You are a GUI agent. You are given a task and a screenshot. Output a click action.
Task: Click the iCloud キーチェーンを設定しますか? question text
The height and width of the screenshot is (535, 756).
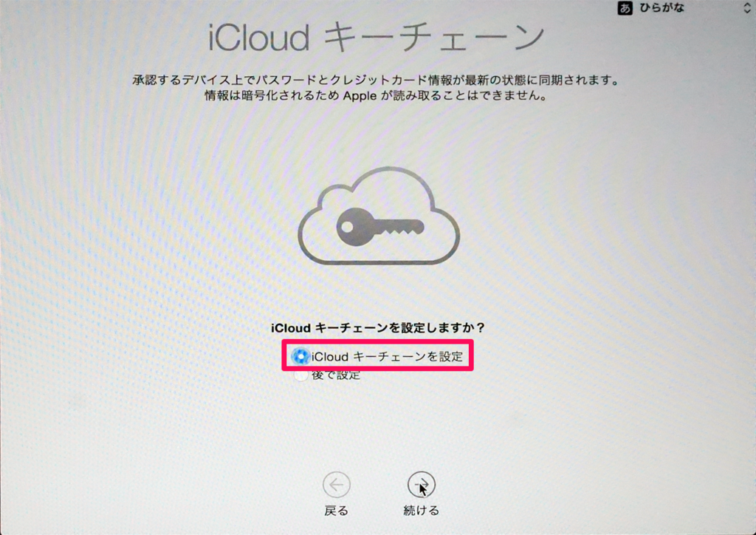click(378, 328)
